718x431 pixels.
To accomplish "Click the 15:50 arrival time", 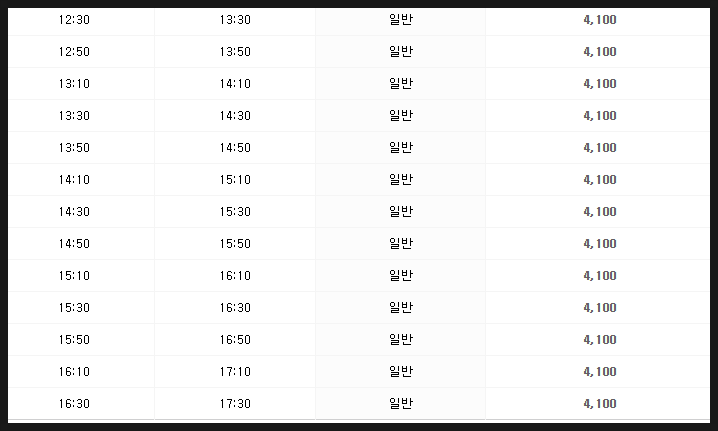I will (235, 244).
